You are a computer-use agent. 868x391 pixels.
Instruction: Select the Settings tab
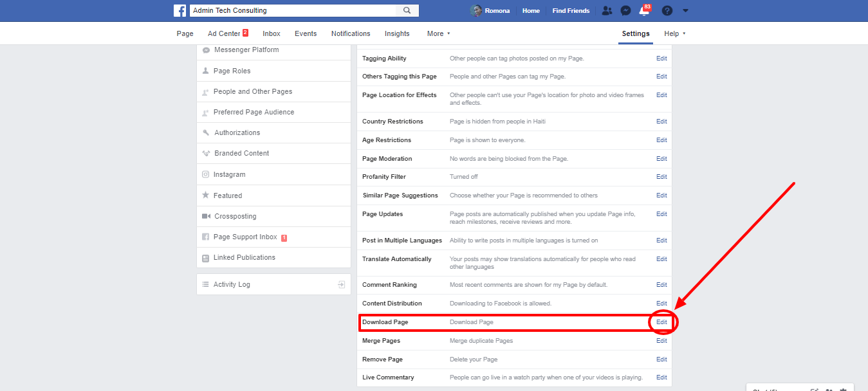636,33
